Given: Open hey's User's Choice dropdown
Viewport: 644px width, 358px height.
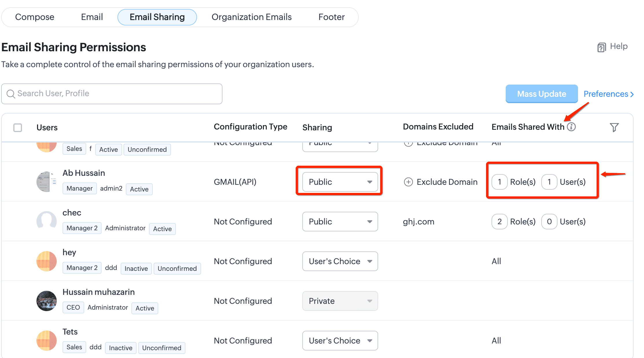Looking at the screenshot, I should point(340,261).
